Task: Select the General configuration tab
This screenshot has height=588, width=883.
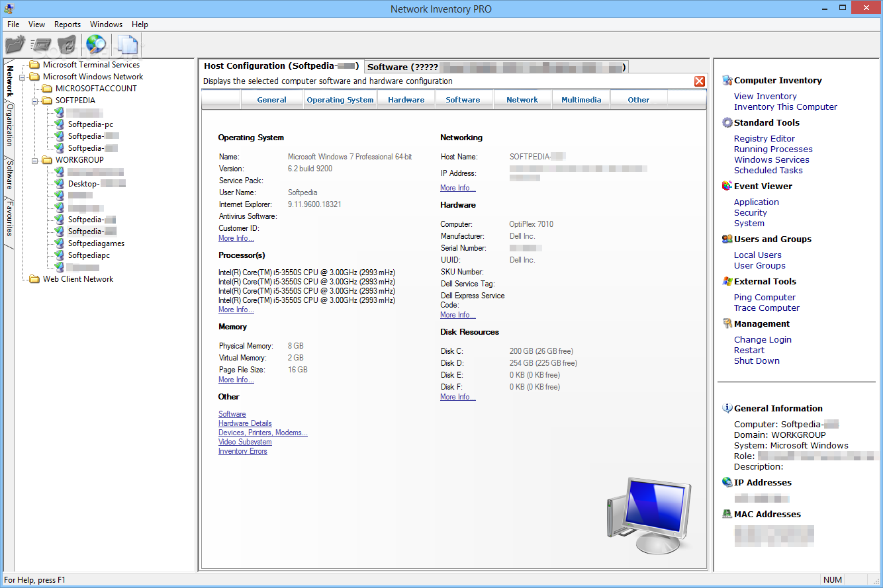Action: tap(271, 100)
